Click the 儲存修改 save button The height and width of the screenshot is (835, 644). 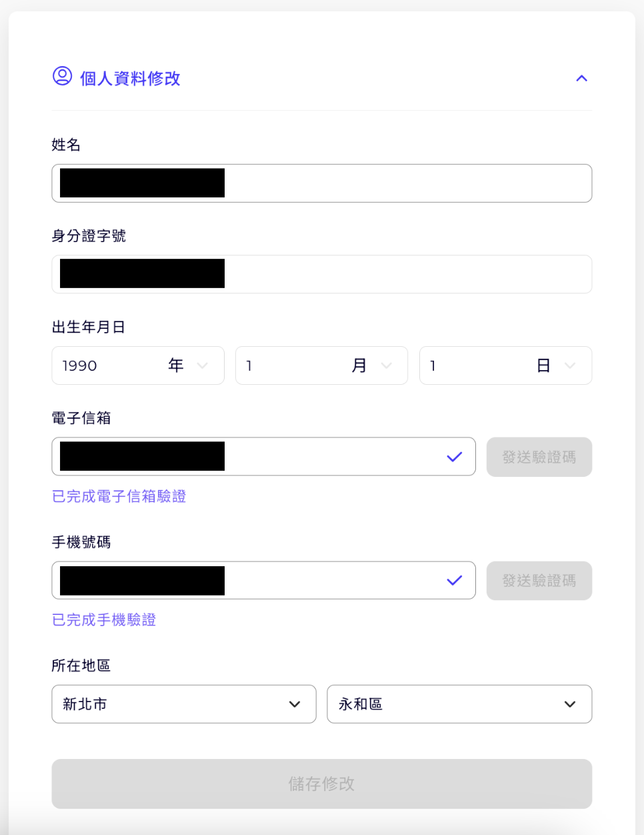[321, 784]
